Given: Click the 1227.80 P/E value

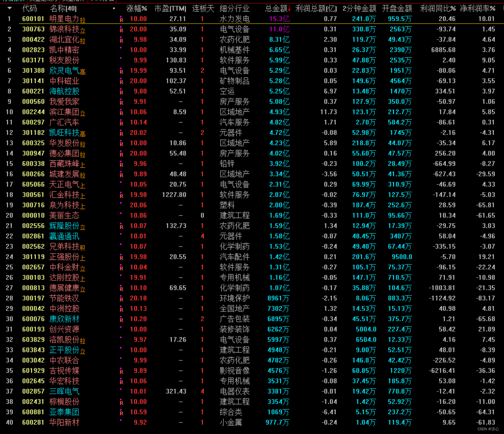Looking at the screenshot, I should coord(174,195).
